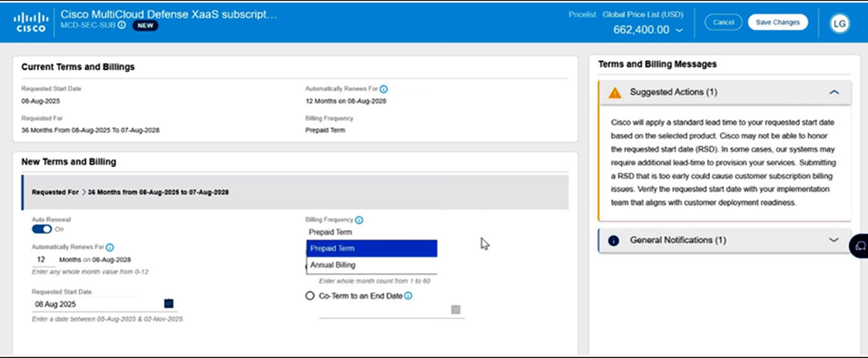Collapse the Suggested Actions section
The width and height of the screenshot is (868, 358).
(x=834, y=92)
